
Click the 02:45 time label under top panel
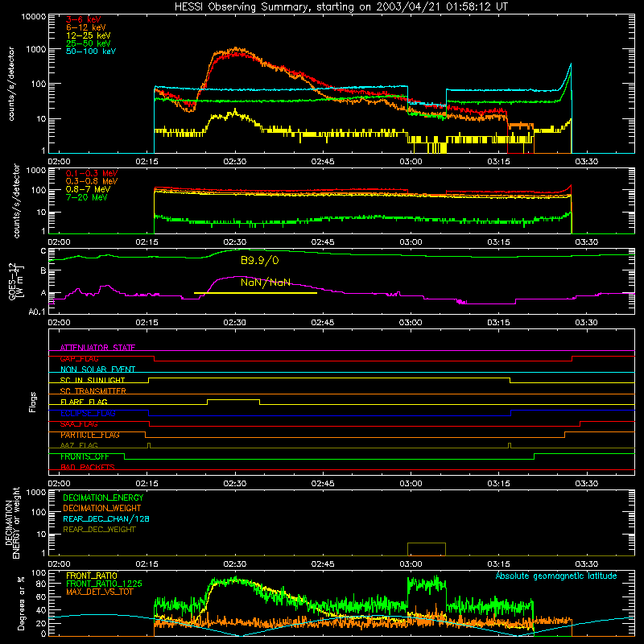coord(323,162)
